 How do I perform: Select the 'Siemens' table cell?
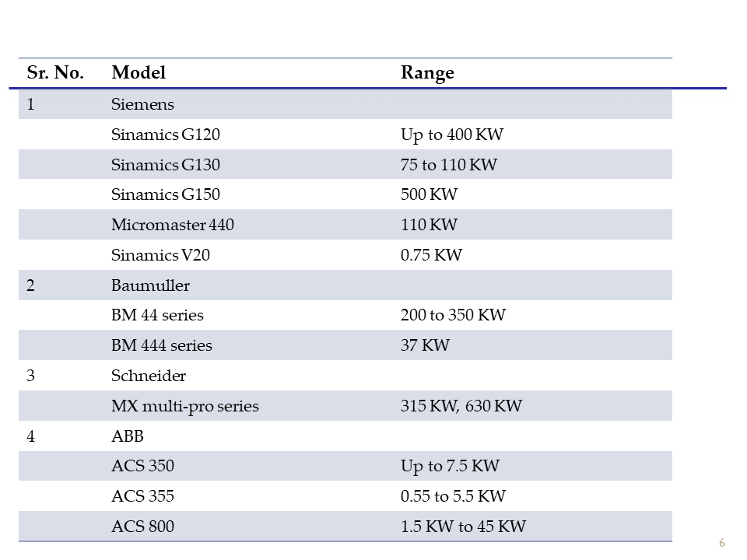tap(142, 104)
